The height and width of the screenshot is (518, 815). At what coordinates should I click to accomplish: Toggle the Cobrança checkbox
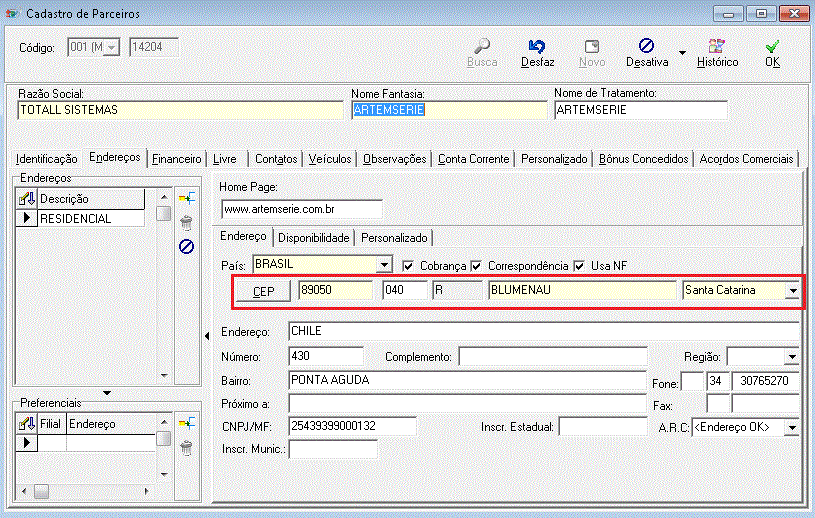click(408, 266)
